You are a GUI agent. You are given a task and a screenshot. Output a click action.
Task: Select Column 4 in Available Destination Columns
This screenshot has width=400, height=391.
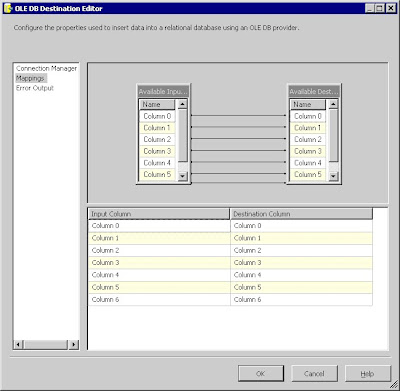click(308, 163)
